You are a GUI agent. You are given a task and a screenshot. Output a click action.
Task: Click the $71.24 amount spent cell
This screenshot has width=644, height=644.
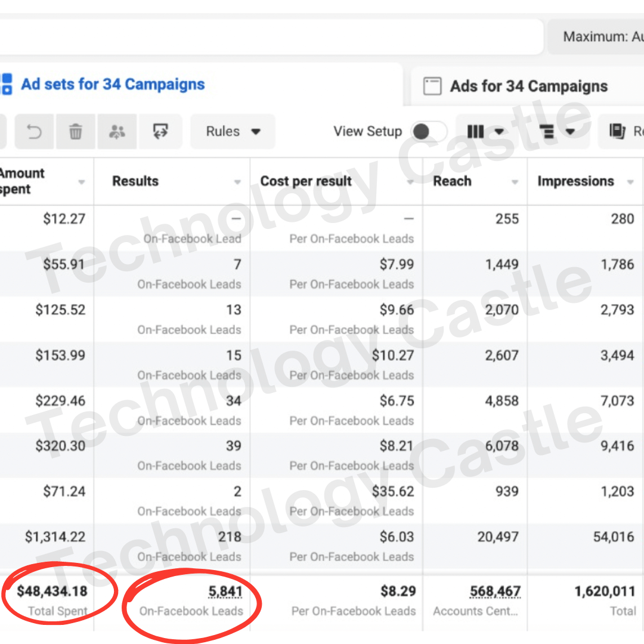tap(64, 491)
